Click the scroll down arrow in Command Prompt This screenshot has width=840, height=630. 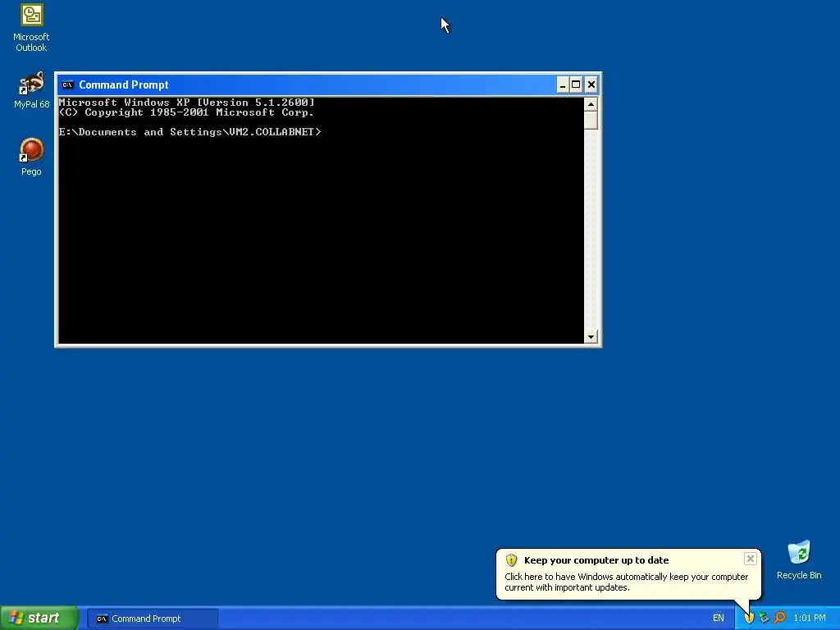(591, 336)
